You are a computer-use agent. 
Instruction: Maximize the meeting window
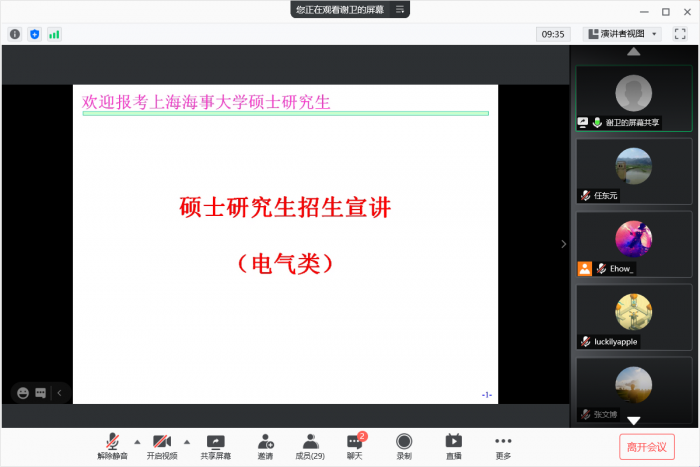pos(666,12)
